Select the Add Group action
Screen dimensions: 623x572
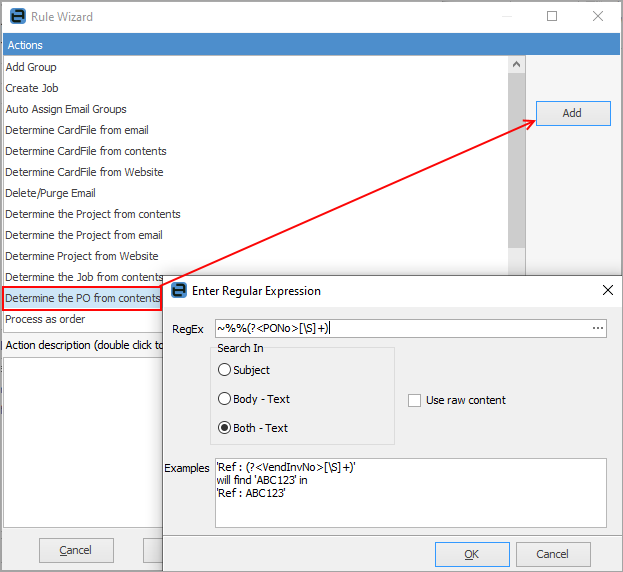pyautogui.click(x=31, y=67)
